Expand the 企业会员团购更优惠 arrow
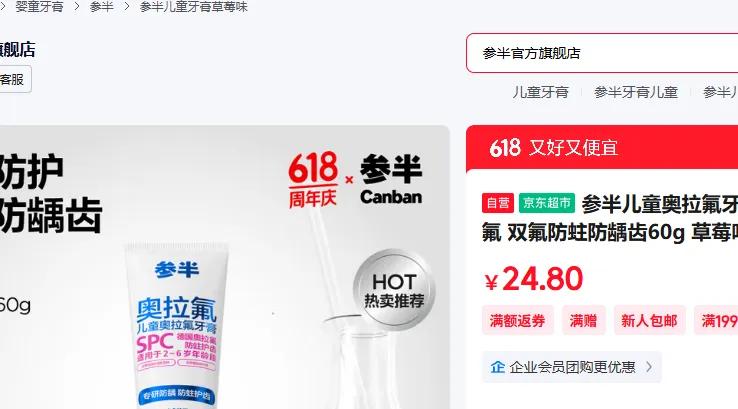 [x=649, y=367]
